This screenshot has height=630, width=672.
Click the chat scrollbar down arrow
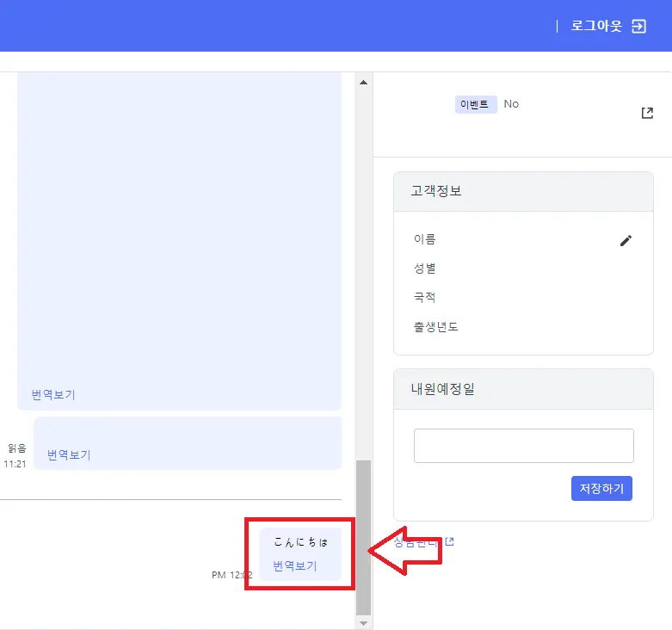(363, 624)
